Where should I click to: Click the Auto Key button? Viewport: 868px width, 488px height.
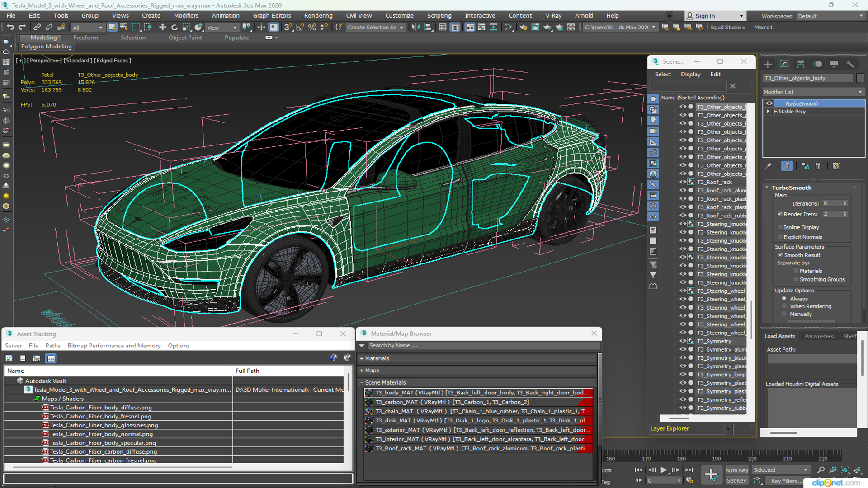pyautogui.click(x=737, y=470)
